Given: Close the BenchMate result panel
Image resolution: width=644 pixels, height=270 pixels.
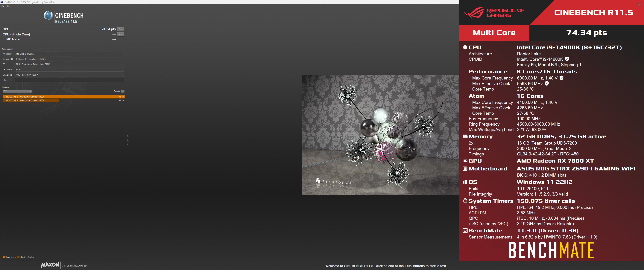Looking at the screenshot, I should pyautogui.click(x=639, y=4).
